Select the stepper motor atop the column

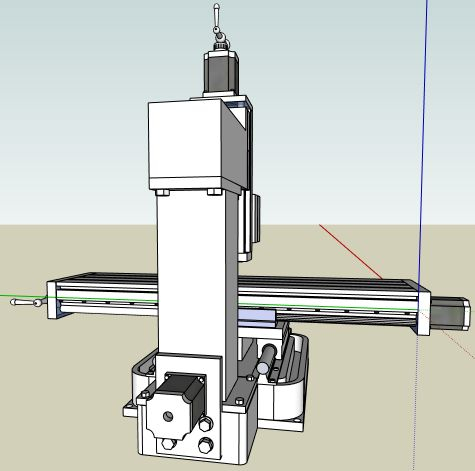[221, 73]
